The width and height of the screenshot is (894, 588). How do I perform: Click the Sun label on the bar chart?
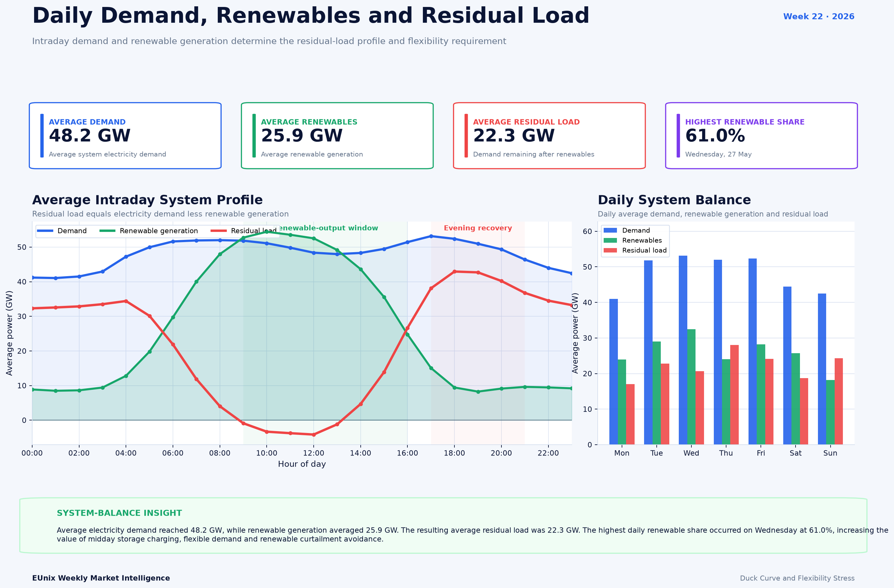click(830, 453)
